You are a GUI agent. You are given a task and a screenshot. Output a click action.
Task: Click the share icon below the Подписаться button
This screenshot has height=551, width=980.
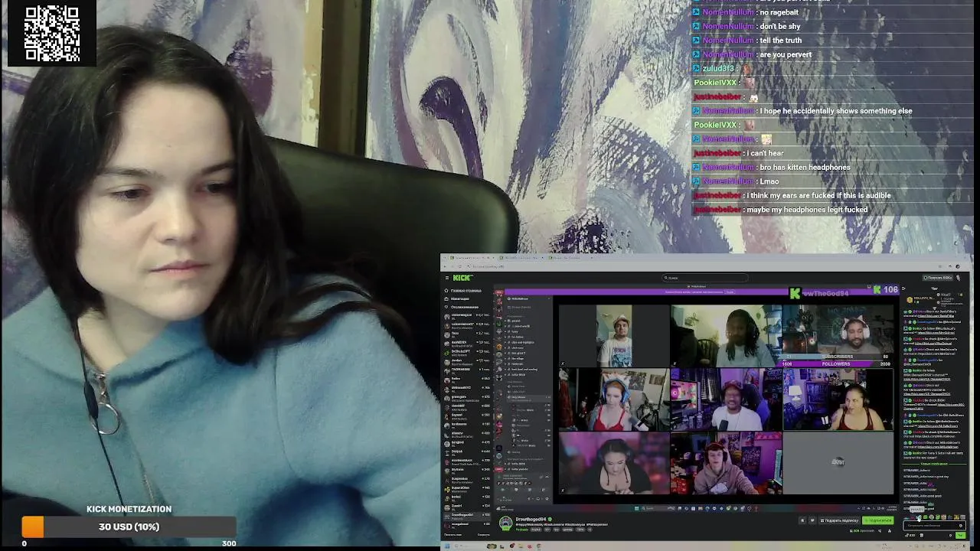tap(879, 530)
